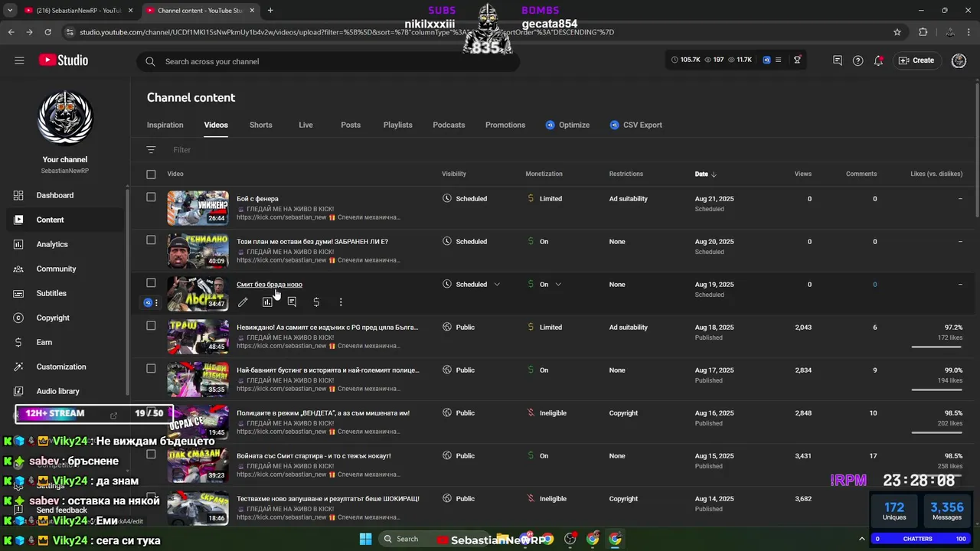Viewport: 980px width, 551px height.
Task: Open the Dashboard sidebar icon
Action: (18, 195)
